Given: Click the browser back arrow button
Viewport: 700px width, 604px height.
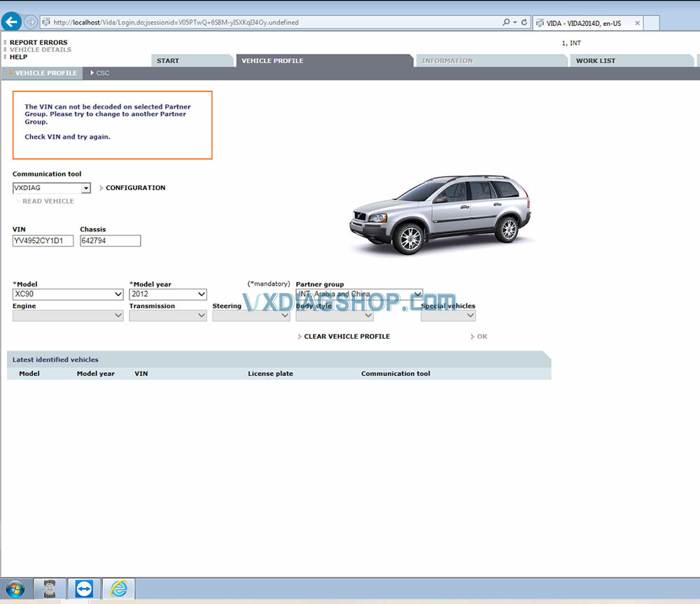Looking at the screenshot, I should pos(11,22).
